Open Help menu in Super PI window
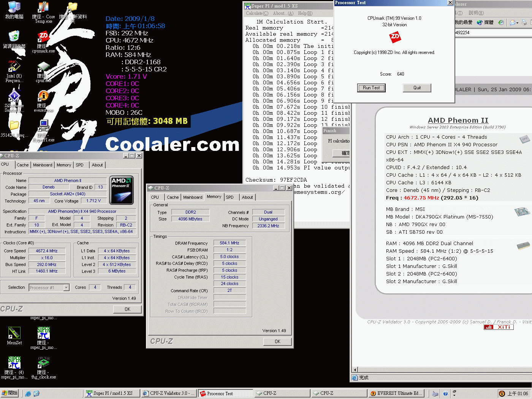 tap(305, 13)
